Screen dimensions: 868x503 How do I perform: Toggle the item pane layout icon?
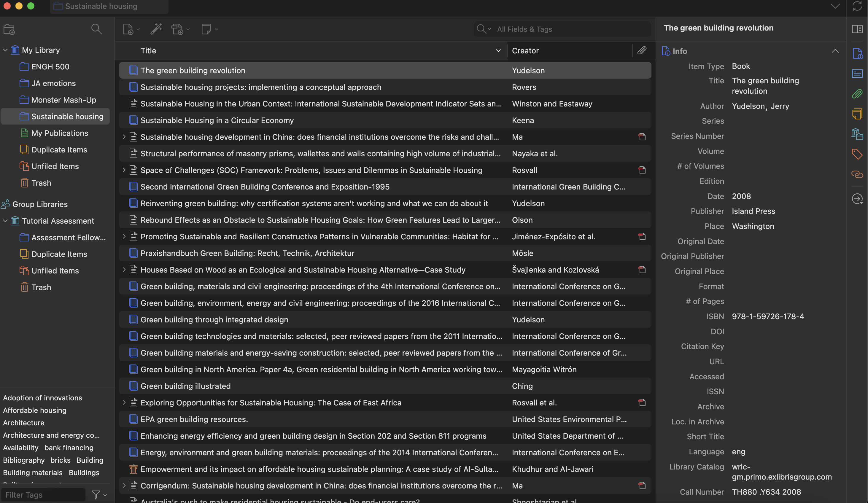(857, 29)
